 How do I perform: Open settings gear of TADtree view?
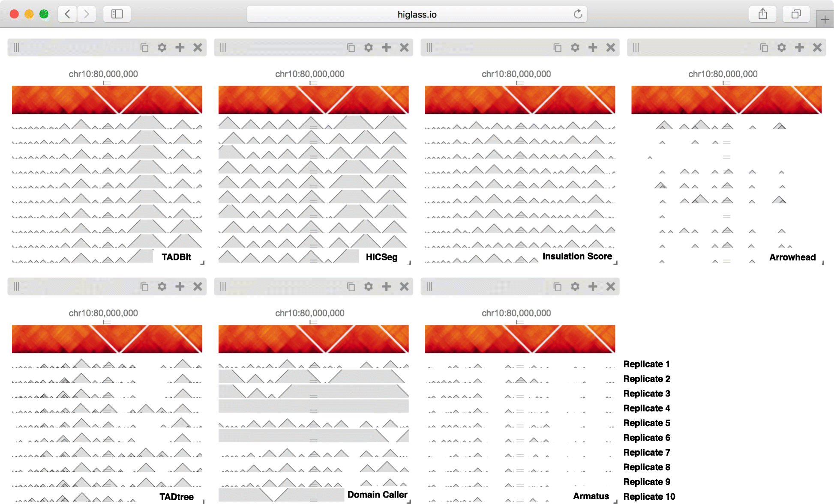point(162,286)
